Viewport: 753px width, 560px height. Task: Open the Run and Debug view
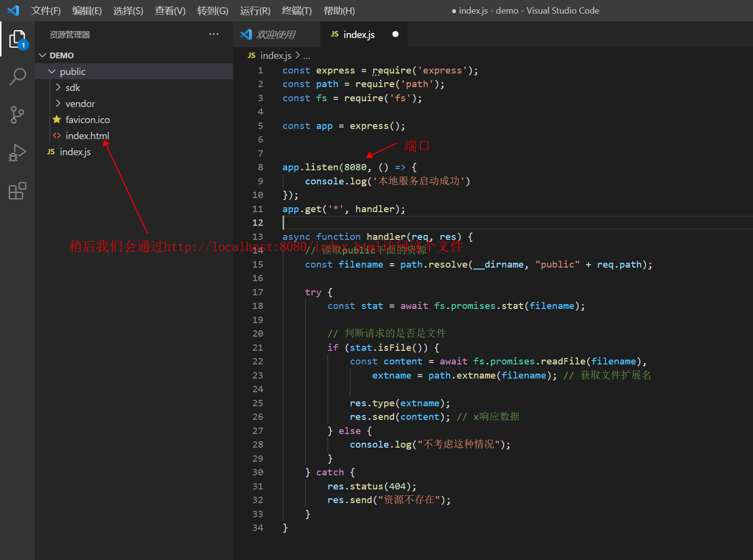(x=18, y=153)
